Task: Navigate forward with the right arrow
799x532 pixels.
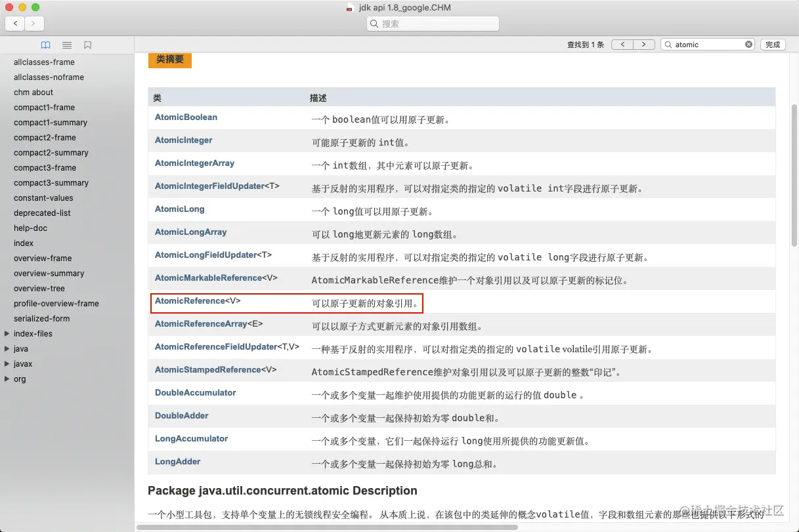Action: [33, 23]
